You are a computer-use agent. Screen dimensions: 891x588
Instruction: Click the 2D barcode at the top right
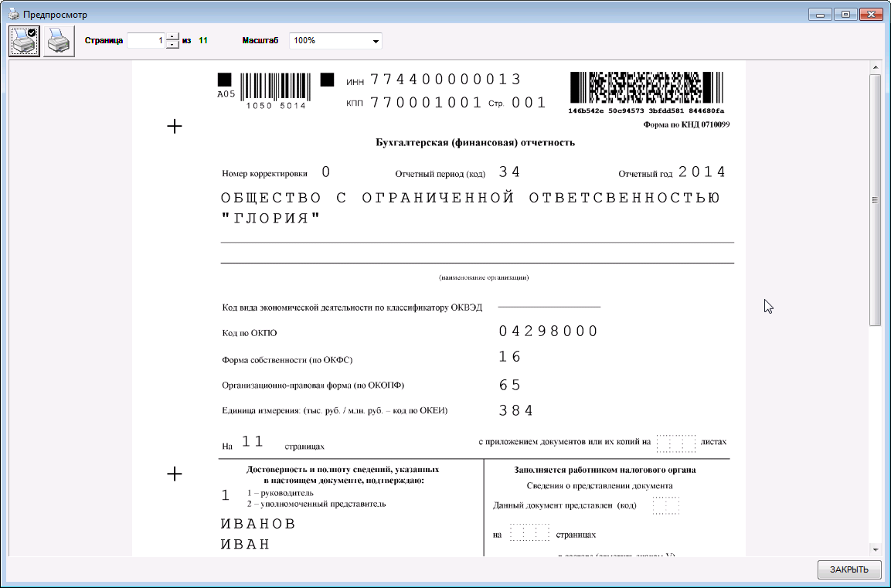[647, 88]
